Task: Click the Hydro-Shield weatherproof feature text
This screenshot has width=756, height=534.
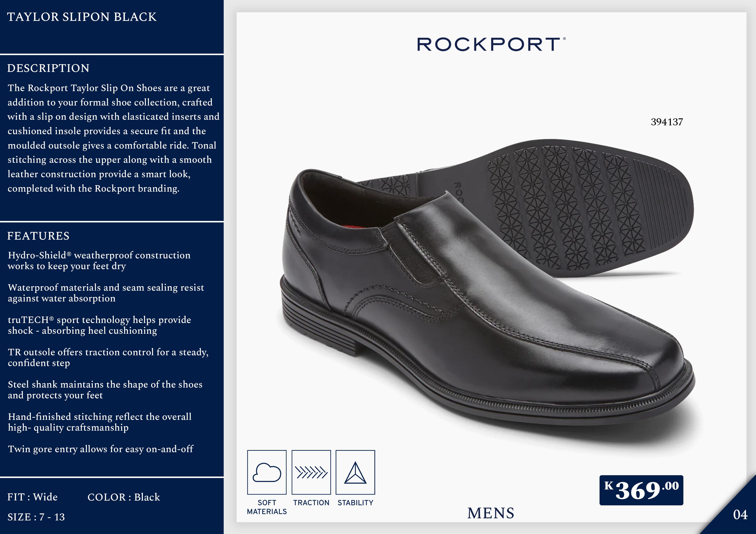Action: (99, 260)
